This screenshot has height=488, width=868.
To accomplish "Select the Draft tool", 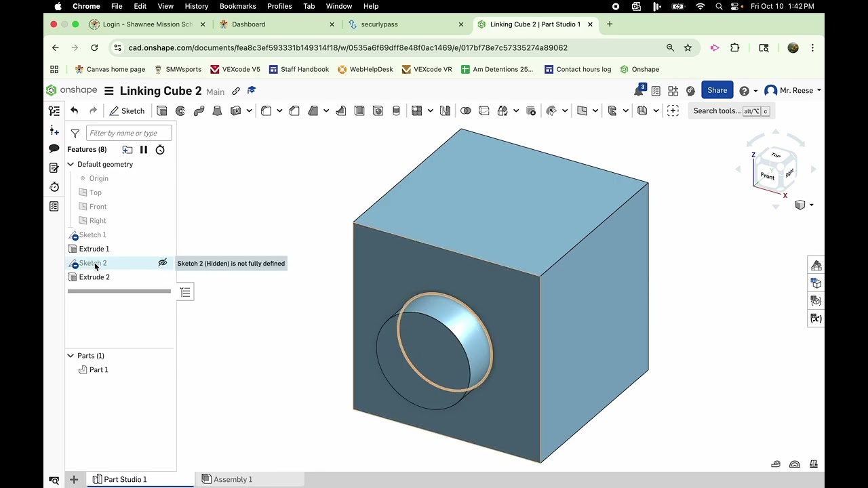I will click(x=313, y=110).
